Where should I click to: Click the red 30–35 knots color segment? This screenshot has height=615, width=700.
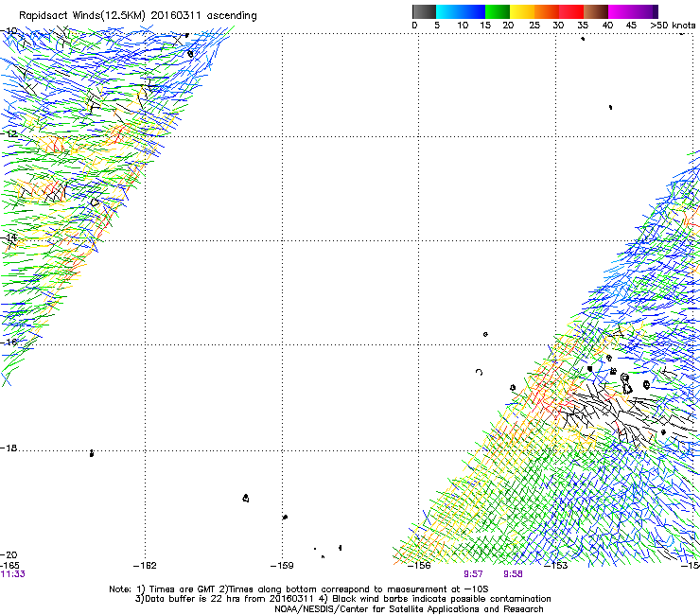pos(571,11)
